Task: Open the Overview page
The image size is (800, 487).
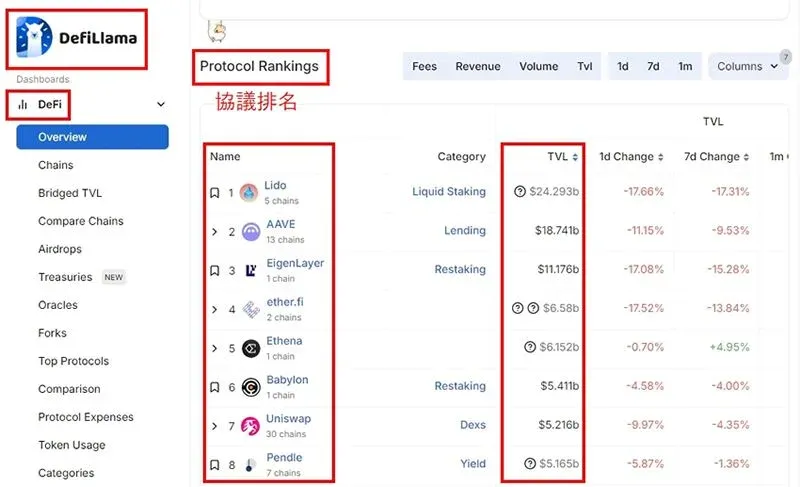Action: [92, 137]
